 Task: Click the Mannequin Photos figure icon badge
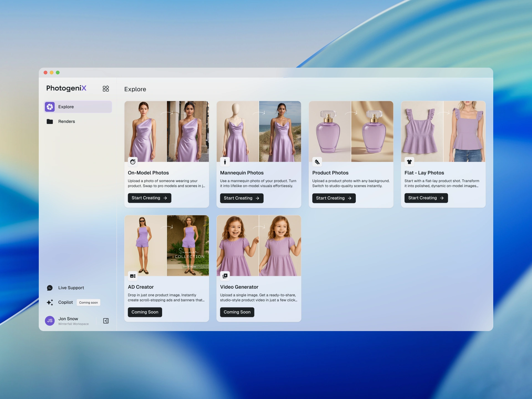pos(225,162)
